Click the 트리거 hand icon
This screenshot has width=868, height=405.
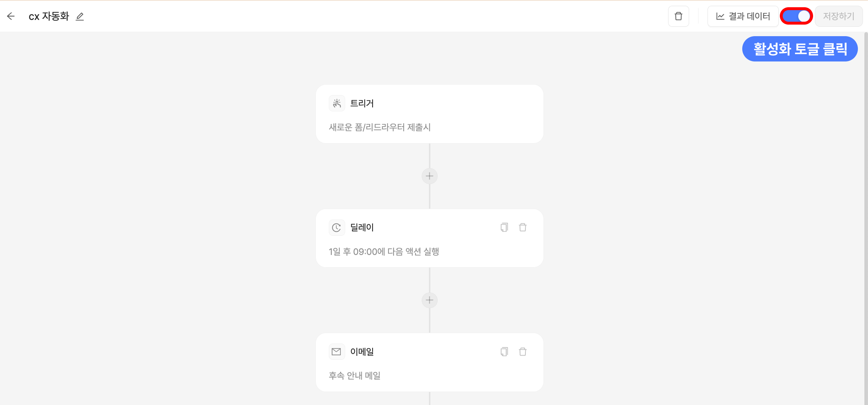pos(337,103)
